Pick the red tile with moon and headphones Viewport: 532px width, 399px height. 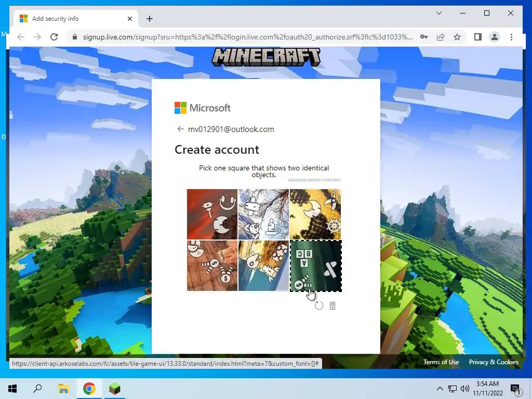212,214
